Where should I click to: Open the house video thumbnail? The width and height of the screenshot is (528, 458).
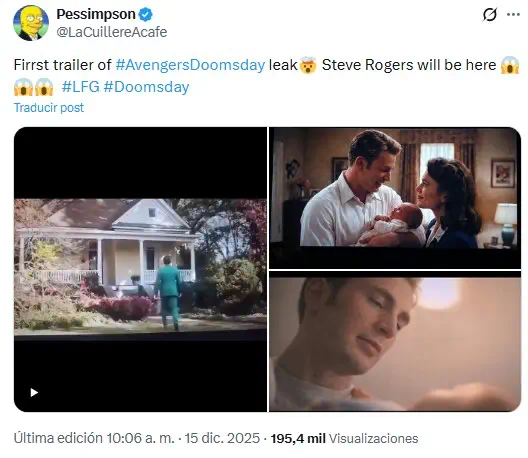(x=140, y=269)
